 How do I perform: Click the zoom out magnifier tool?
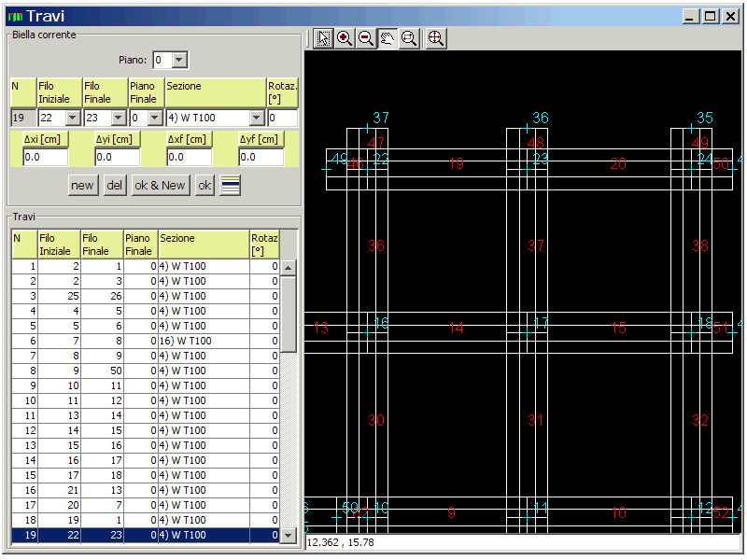[366, 38]
